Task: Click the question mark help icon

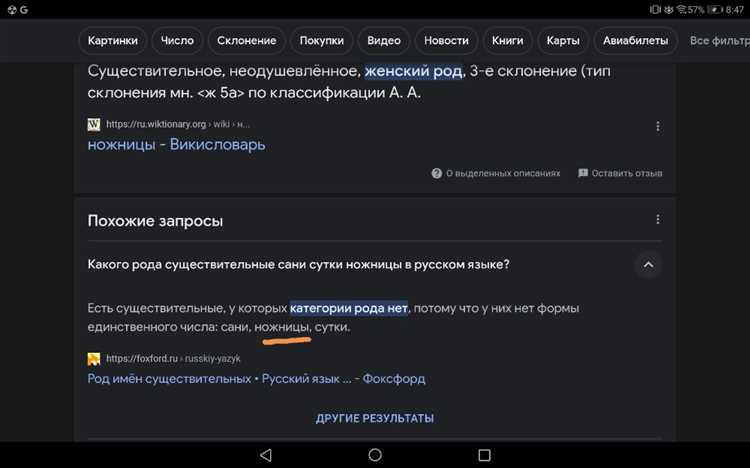Action: (x=436, y=173)
